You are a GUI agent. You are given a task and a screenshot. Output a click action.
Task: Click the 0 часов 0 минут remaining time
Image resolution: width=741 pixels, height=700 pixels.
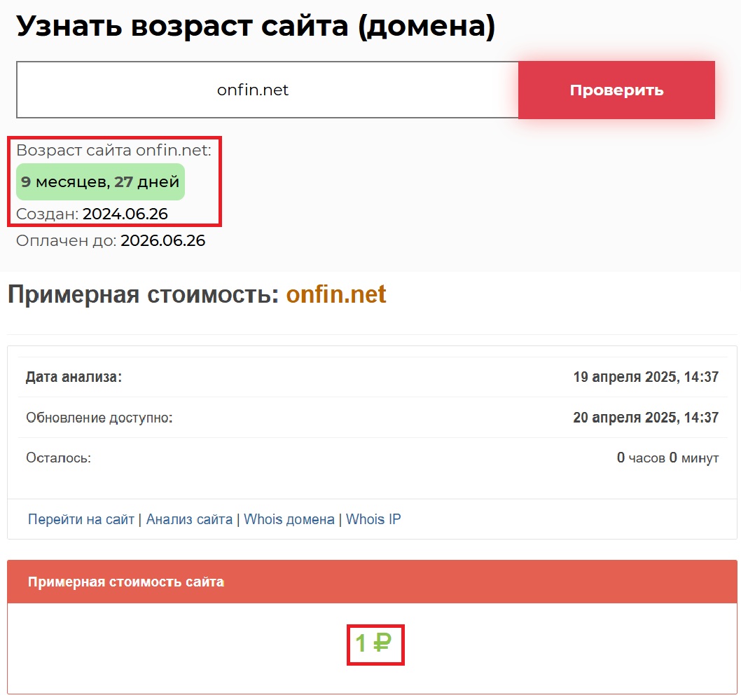point(667,458)
